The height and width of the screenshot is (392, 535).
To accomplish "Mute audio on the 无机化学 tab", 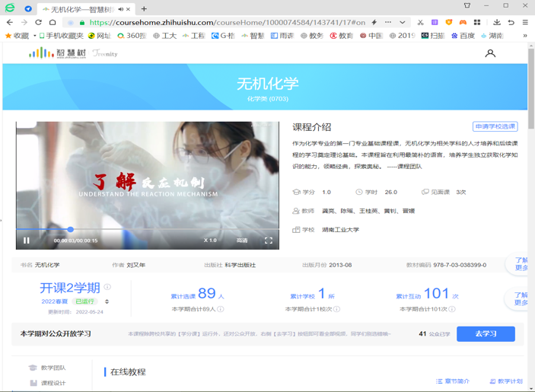I will 121,9.
